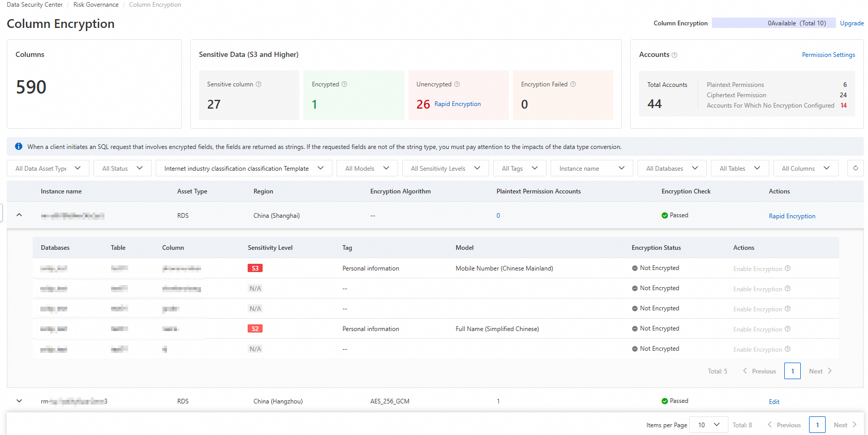The height and width of the screenshot is (435, 868).
Task: Open the All Sensitivity Levels dropdown
Action: (x=445, y=168)
